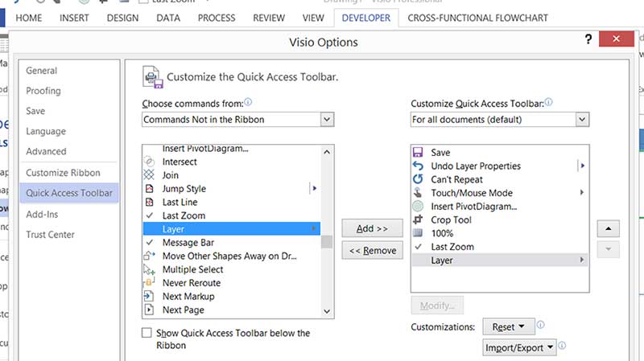The height and width of the screenshot is (361, 644).
Task: Enable Show Quick Access Toolbar below the Ribbon
Action: pyautogui.click(x=147, y=333)
